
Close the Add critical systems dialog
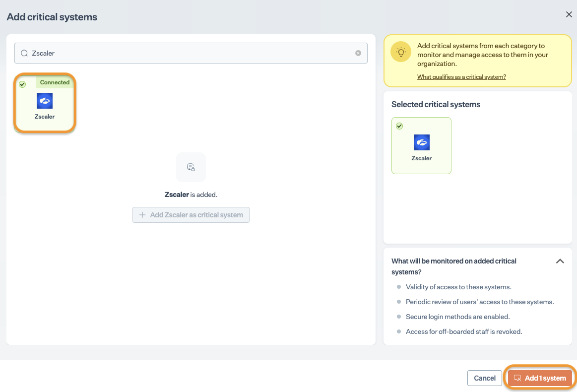coord(569,14)
